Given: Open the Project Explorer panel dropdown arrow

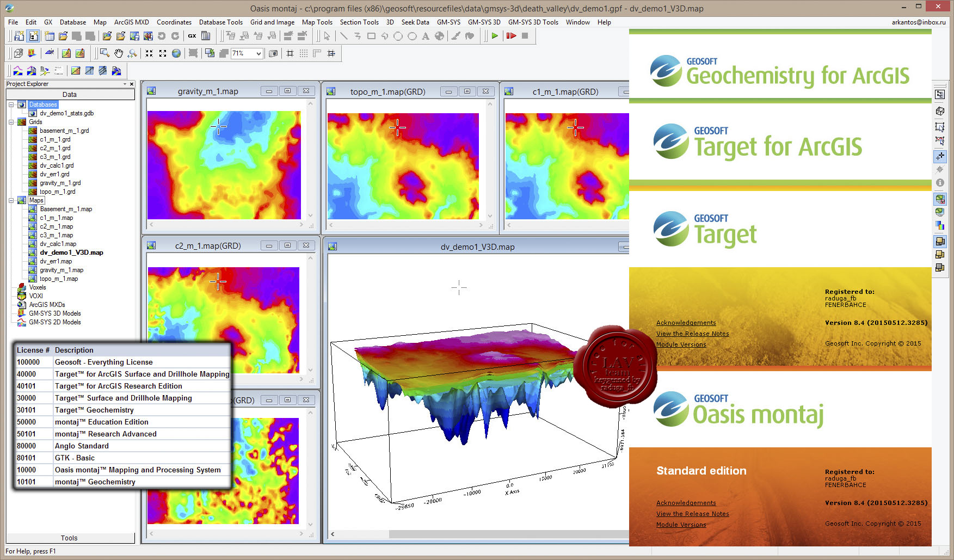Looking at the screenshot, I should pos(125,84).
